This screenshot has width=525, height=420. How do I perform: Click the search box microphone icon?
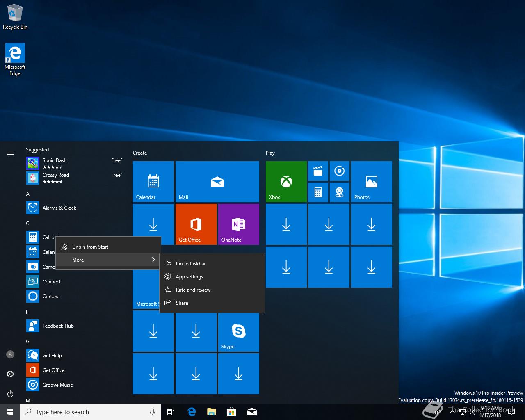point(152,412)
